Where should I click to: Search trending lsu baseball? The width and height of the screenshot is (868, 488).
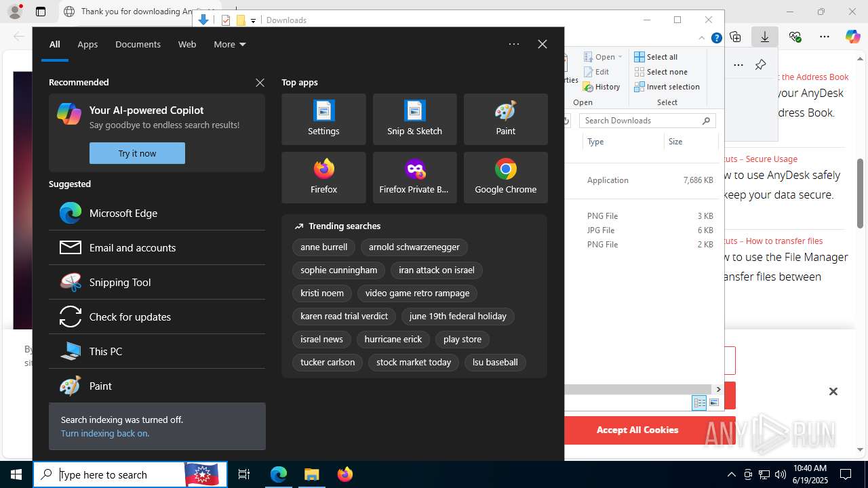[495, 362]
